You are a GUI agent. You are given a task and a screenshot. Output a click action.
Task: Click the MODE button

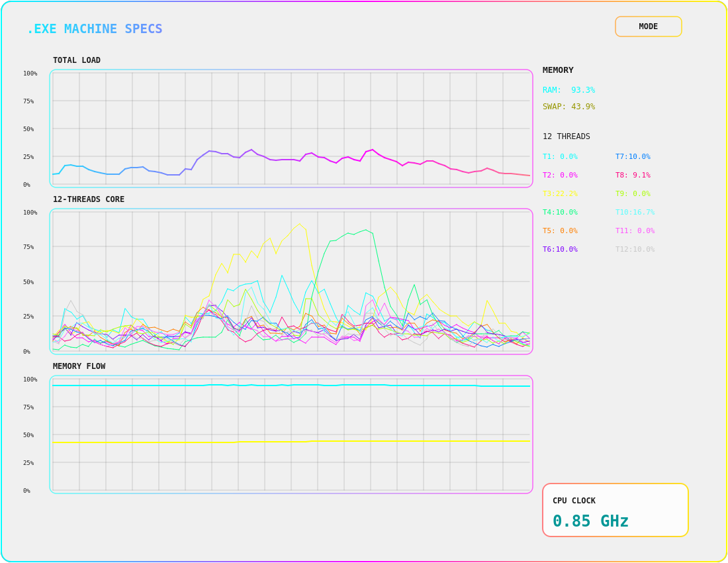(x=648, y=26)
